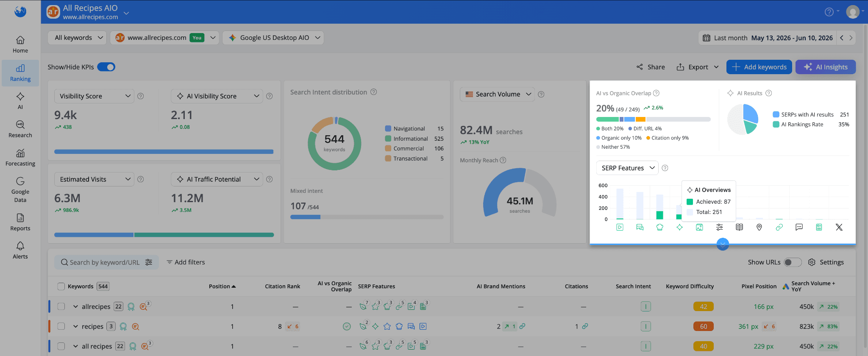Viewport: 868px width, 356px height.
Task: Open the AI section in sidebar
Action: click(x=20, y=101)
